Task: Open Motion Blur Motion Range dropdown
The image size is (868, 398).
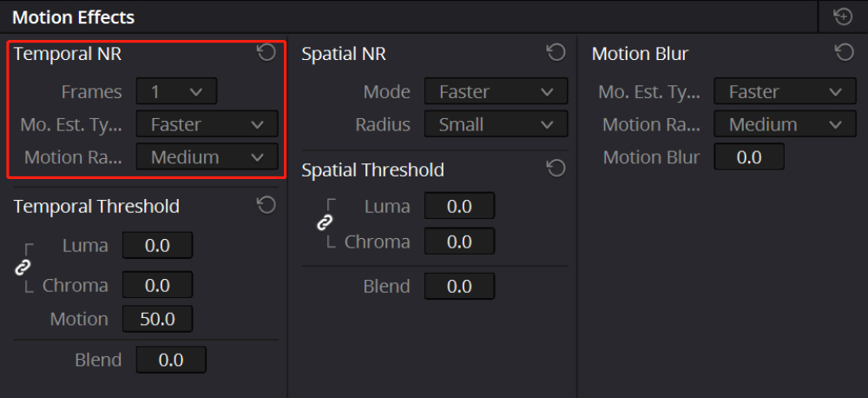Action: click(779, 124)
